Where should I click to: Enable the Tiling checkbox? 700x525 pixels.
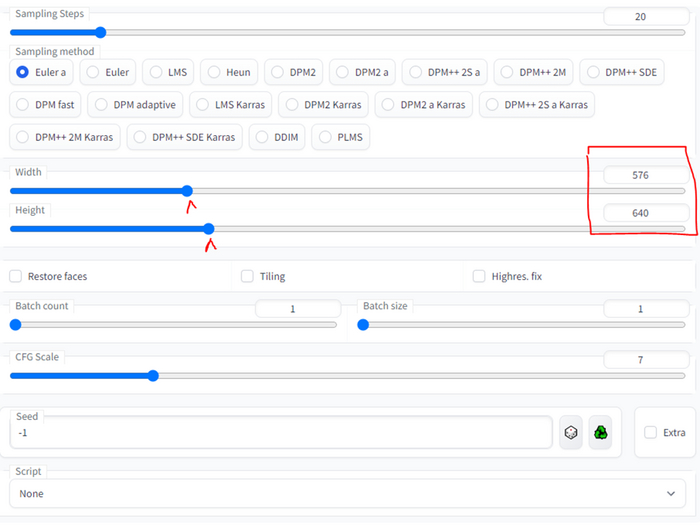(x=247, y=276)
